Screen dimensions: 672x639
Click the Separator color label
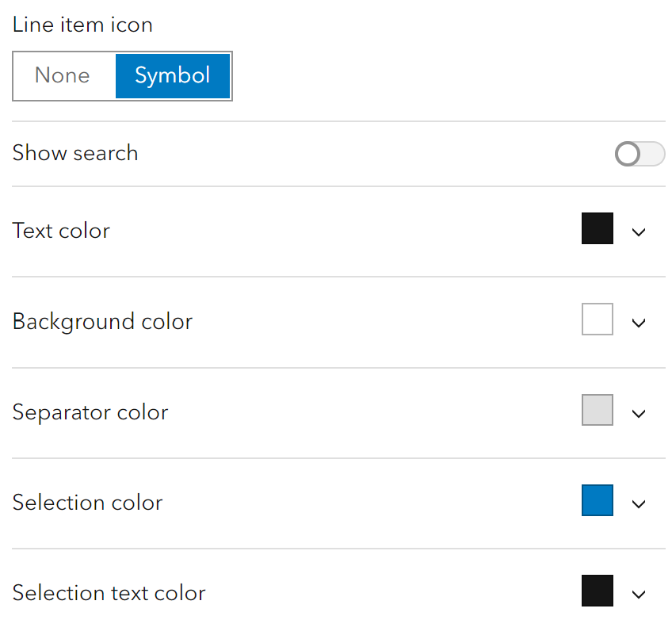tap(90, 412)
